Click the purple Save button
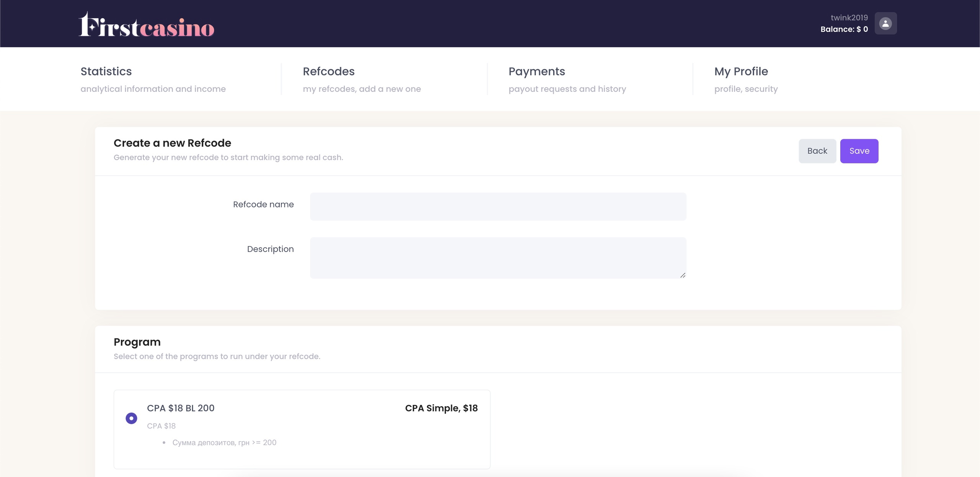The height and width of the screenshot is (477, 980). [859, 151]
